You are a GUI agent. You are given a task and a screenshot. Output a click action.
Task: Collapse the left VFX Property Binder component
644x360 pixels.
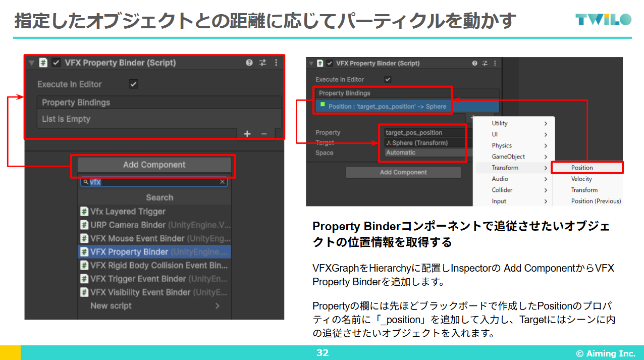[32, 63]
